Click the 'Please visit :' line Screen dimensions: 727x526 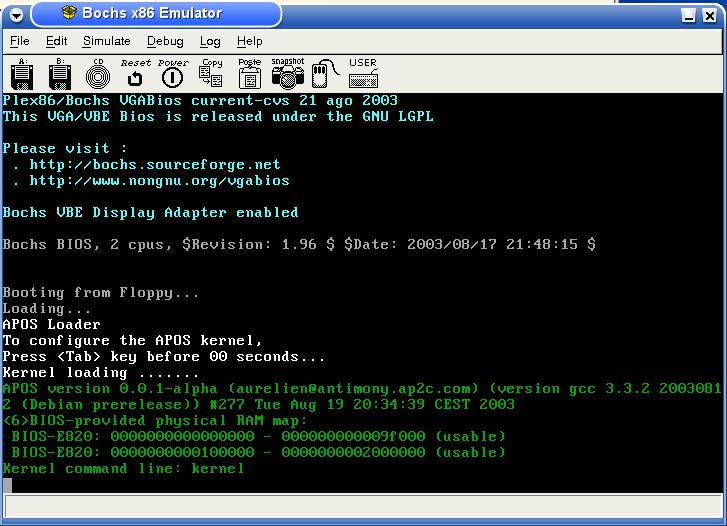pyautogui.click(x=65, y=148)
